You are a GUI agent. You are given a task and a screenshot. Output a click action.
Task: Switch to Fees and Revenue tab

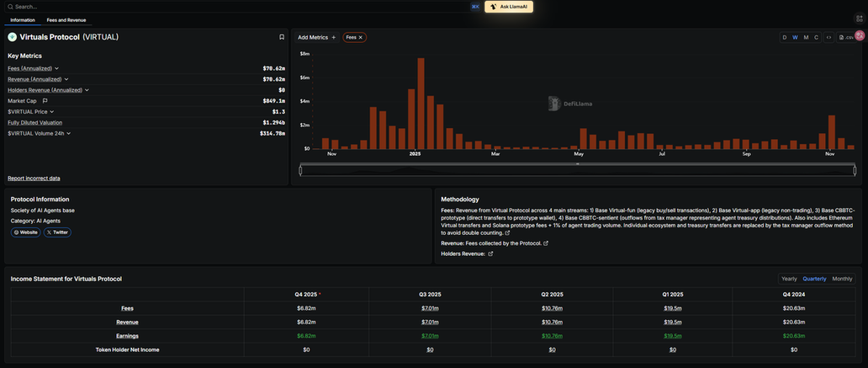tap(66, 19)
